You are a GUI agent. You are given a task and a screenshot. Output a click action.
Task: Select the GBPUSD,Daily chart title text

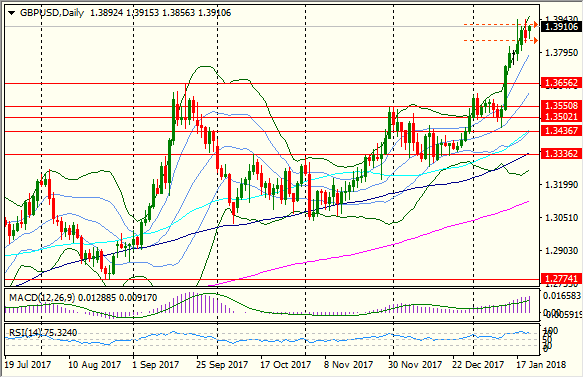coord(52,13)
